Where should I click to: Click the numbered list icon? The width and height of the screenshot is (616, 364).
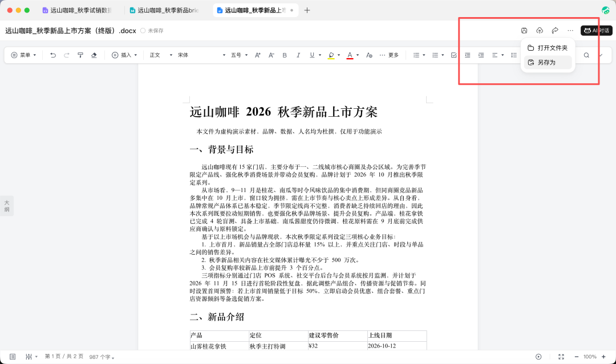tap(435, 55)
